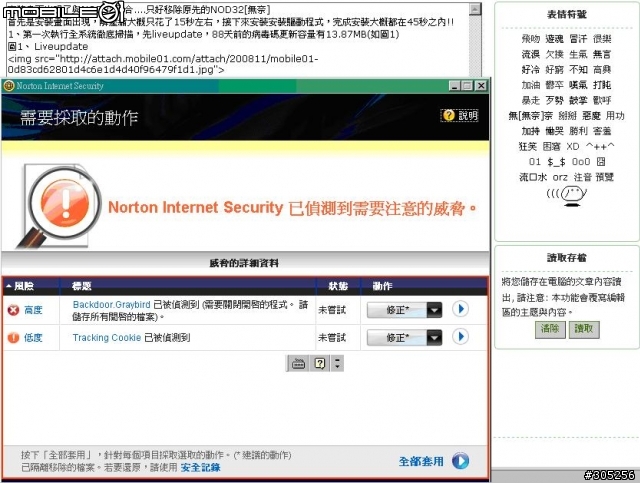640x483 pixels.
Task: Insert the OoO emoticon
Action: (x=581, y=162)
